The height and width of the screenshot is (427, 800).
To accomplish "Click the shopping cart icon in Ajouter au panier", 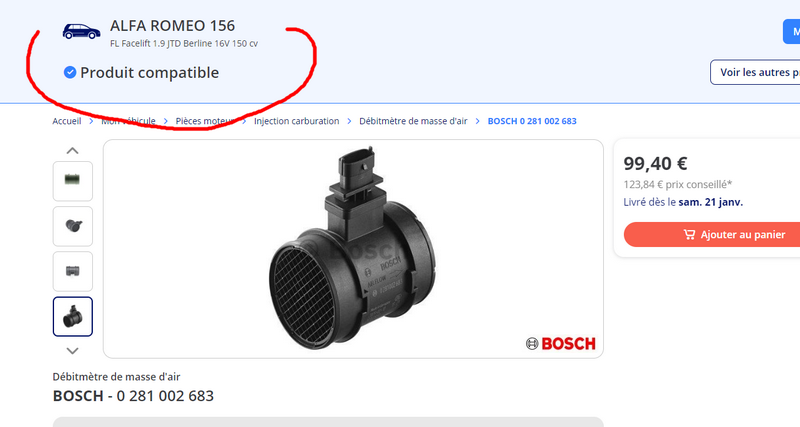I will coord(689,235).
